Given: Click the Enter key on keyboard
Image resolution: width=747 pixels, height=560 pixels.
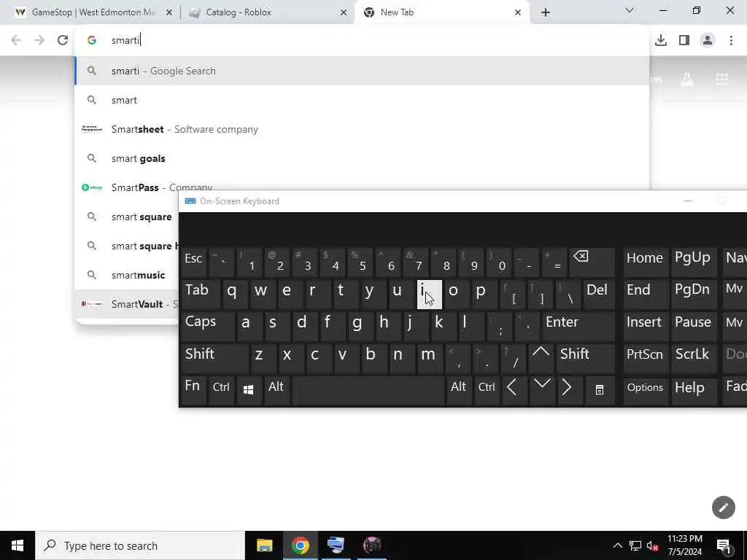Looking at the screenshot, I should pyautogui.click(x=578, y=326).
